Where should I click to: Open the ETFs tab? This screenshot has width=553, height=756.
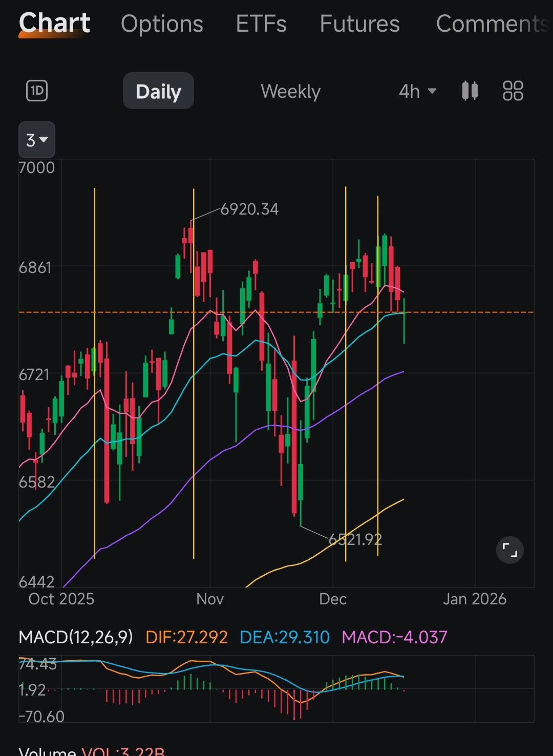[x=261, y=24]
